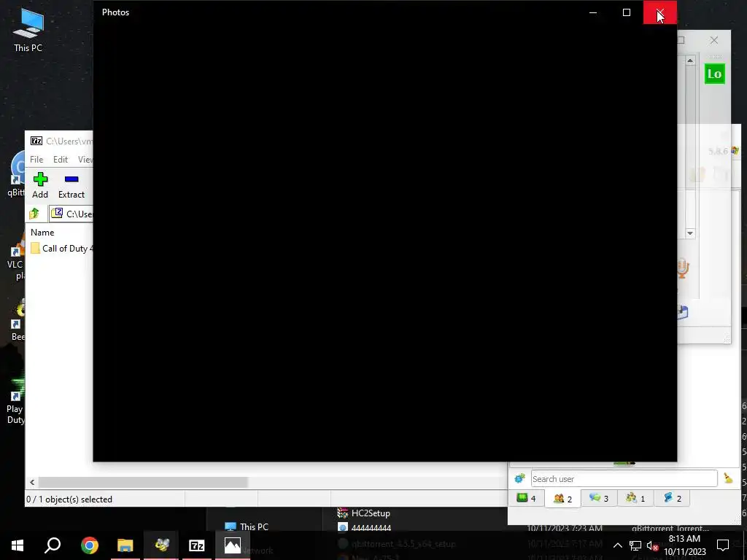
Task: Switch to the chat bubbles tab labeled 3
Action: (599, 498)
